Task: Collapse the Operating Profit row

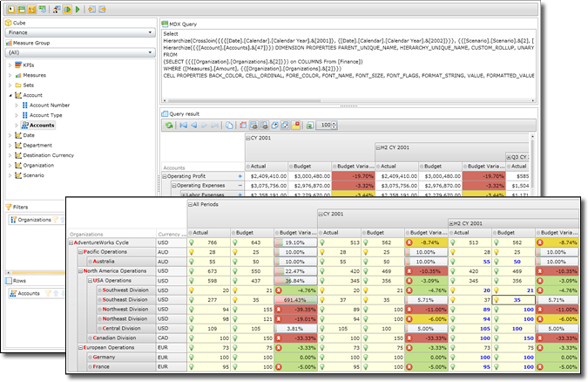Action: pos(166,175)
